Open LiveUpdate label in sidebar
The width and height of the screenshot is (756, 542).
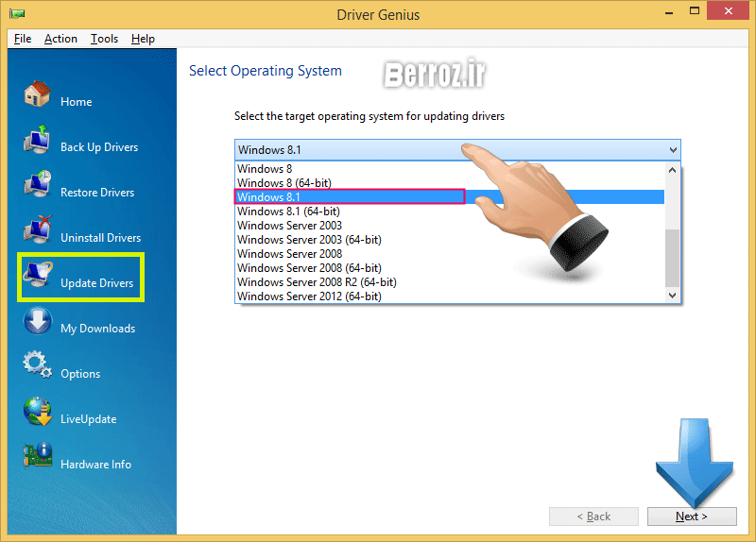(89, 419)
